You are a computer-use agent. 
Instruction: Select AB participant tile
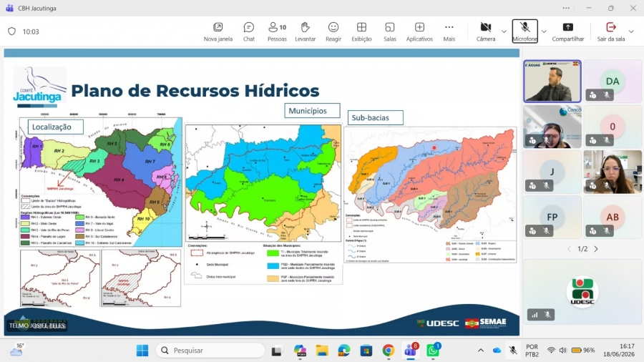tap(613, 217)
